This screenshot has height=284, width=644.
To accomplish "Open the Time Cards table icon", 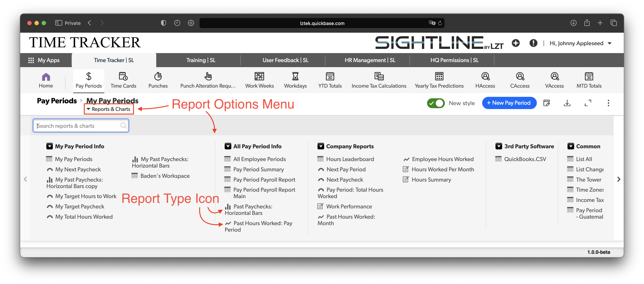I will [x=123, y=76].
